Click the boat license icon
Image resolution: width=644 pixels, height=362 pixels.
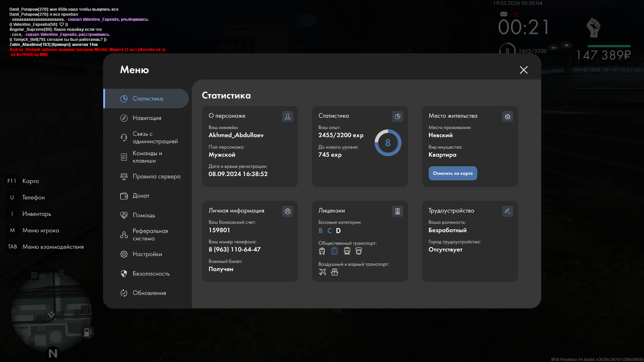[x=334, y=272]
